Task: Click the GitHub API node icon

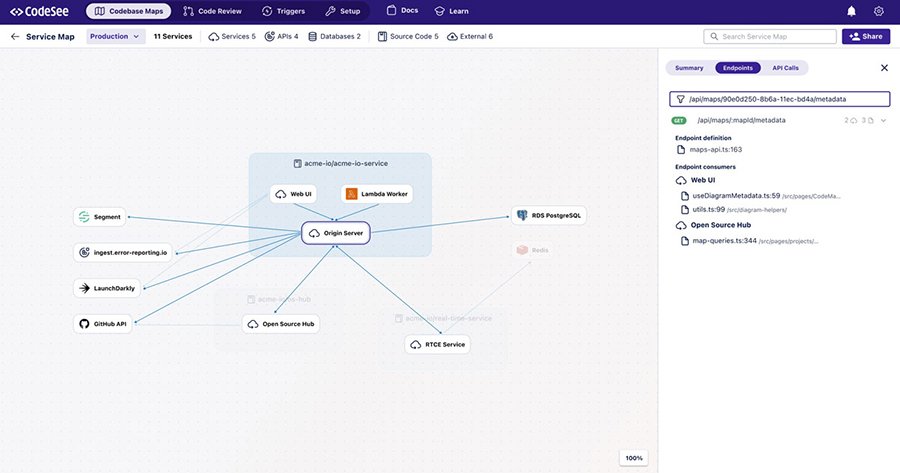Action: 85,324
